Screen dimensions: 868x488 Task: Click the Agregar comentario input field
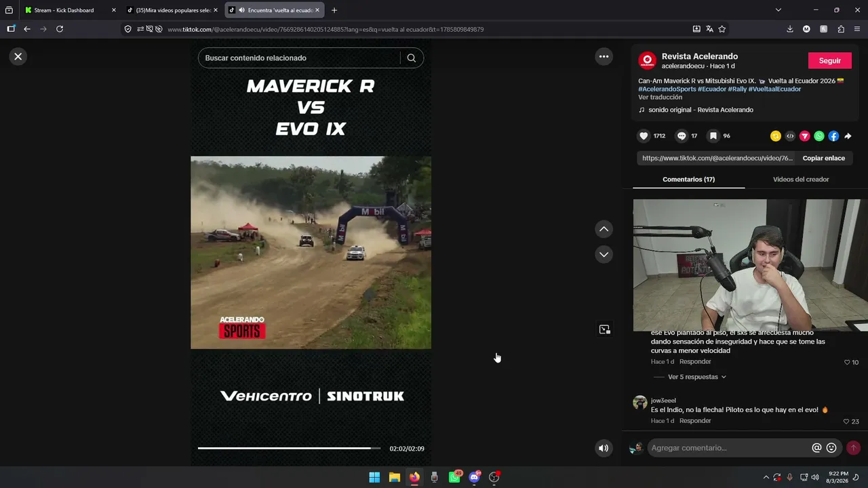[730, 448]
